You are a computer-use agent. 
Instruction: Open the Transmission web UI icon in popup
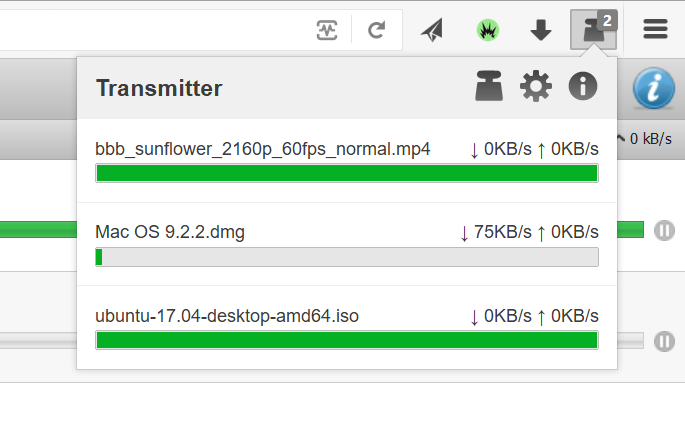[x=489, y=86]
